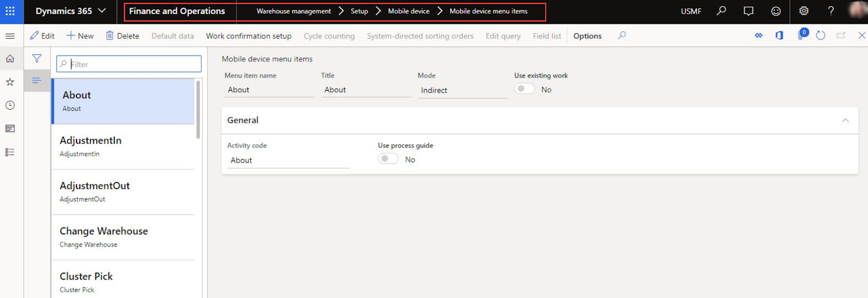
Task: Open the Activity code dropdown field
Action: [289, 161]
